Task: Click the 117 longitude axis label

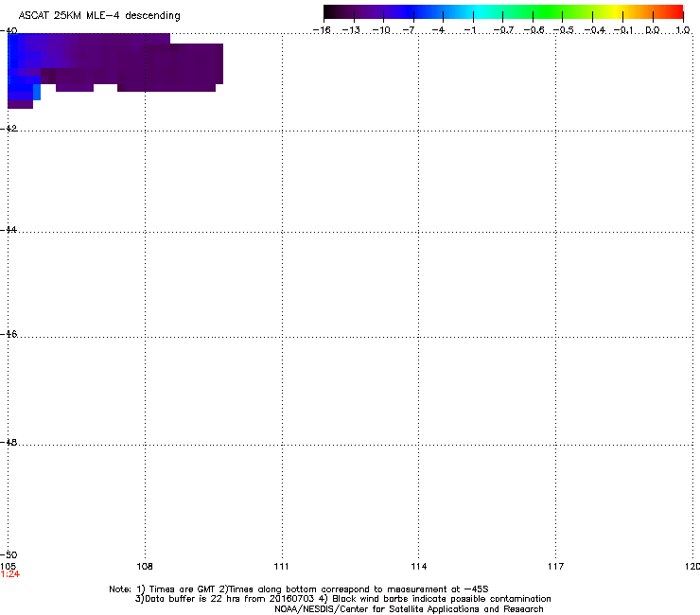Action: click(x=556, y=567)
